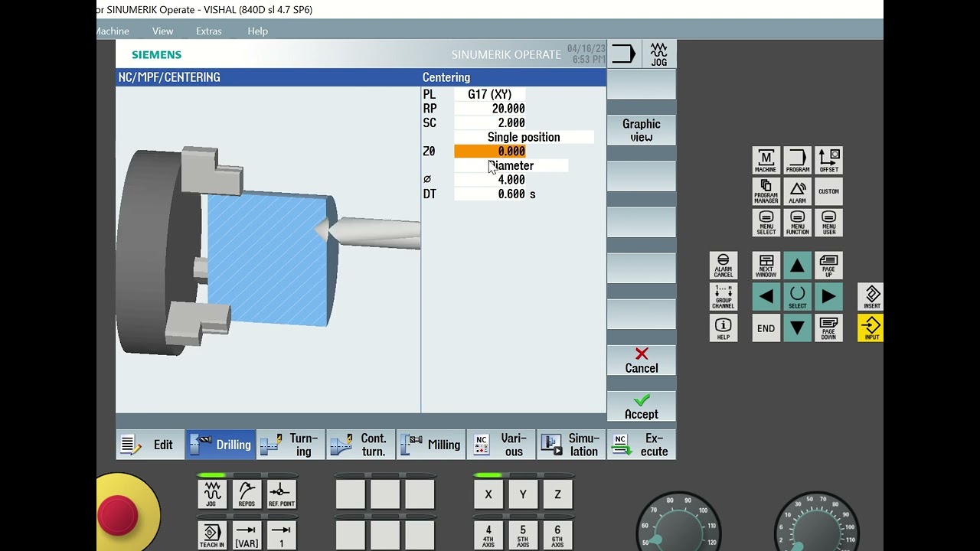Select the 6TH AXIS key
Screen dimensions: 980x551
point(557,535)
